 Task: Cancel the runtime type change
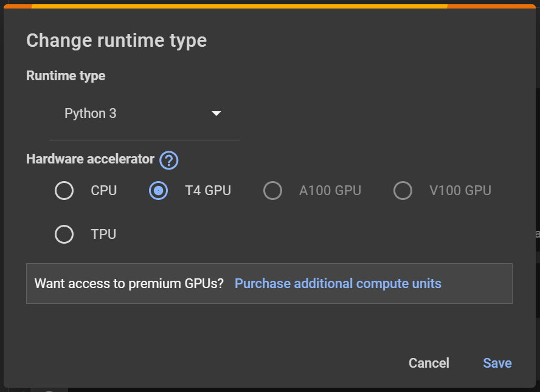point(428,363)
